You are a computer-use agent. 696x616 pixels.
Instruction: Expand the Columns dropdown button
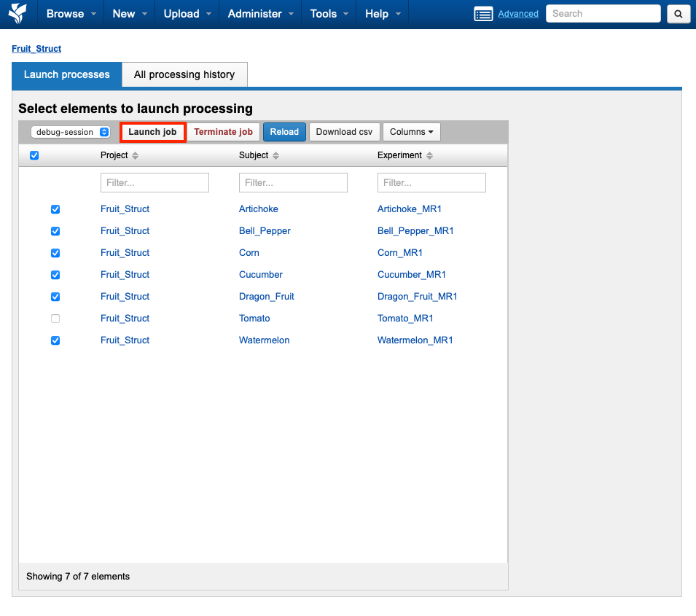click(x=411, y=132)
